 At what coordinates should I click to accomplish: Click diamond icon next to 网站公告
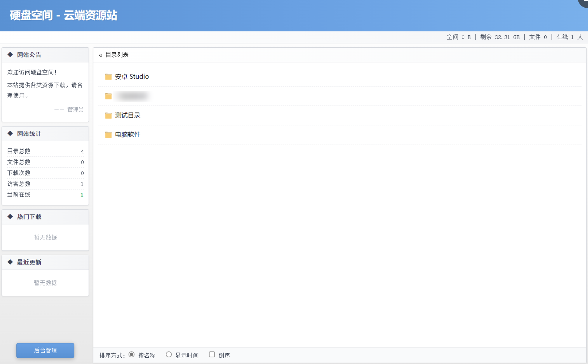tap(10, 55)
